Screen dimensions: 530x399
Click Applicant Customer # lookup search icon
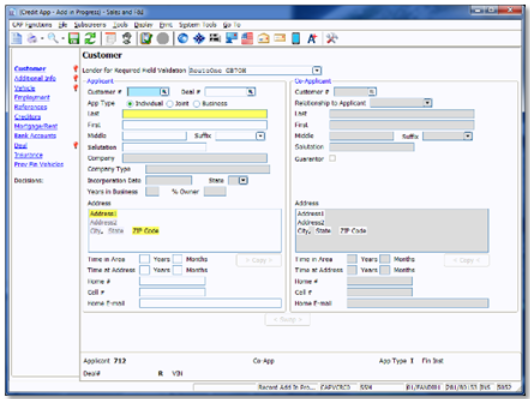coord(164,92)
